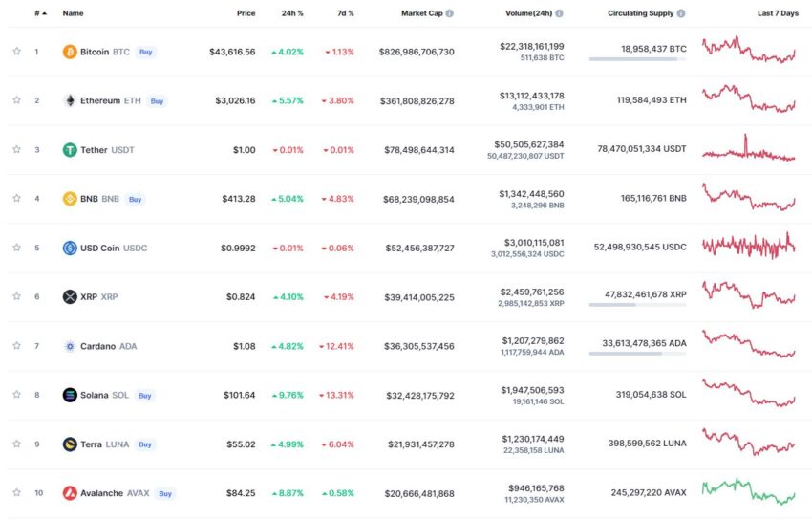Open USD Coin last 7 days sparkline
Screen dimensions: 812x520
749,246
